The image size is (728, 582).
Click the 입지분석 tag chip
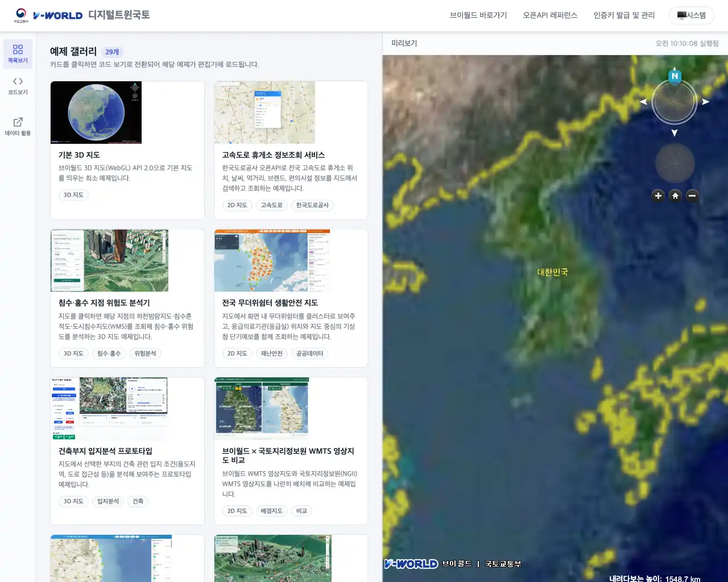107,501
